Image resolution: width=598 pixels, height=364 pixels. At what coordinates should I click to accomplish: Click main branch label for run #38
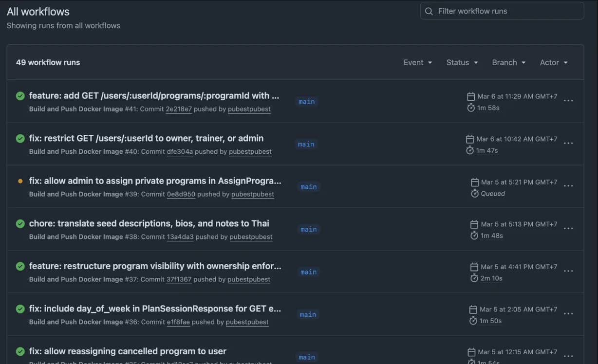309,229
